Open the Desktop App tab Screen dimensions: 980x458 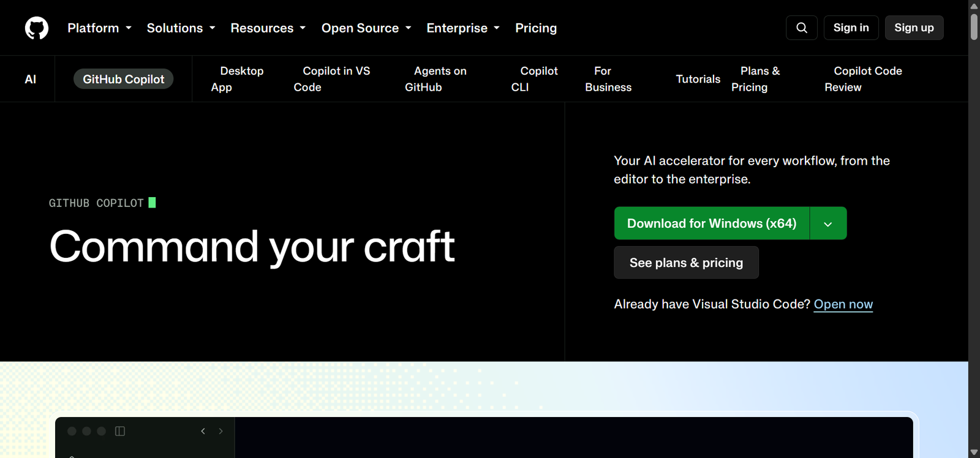tap(237, 79)
